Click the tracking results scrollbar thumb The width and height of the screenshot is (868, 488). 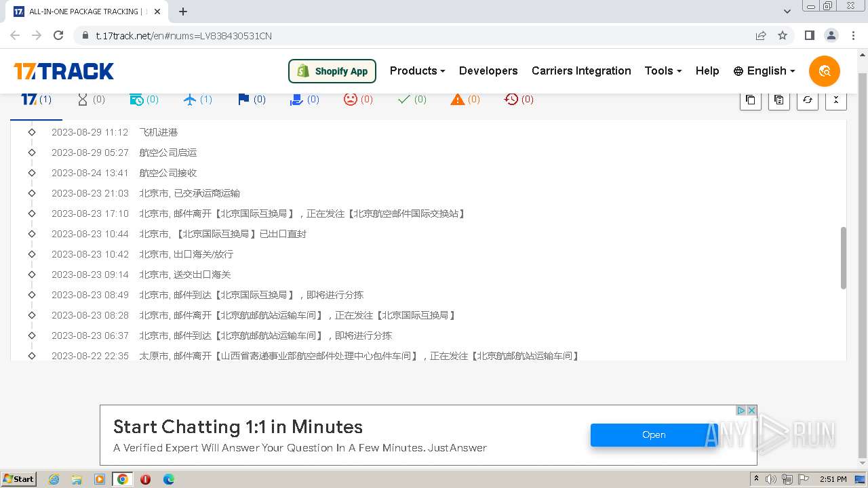[844, 258]
